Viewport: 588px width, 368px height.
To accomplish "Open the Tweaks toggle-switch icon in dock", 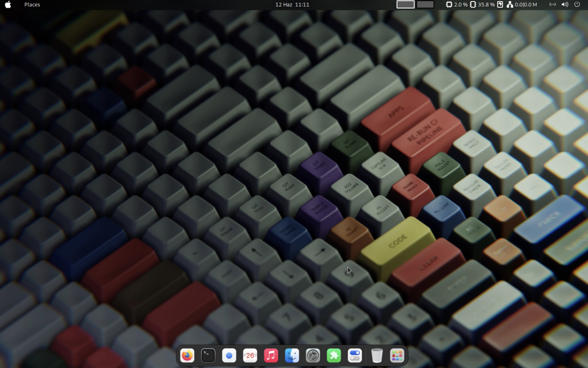I will pyautogui.click(x=355, y=355).
